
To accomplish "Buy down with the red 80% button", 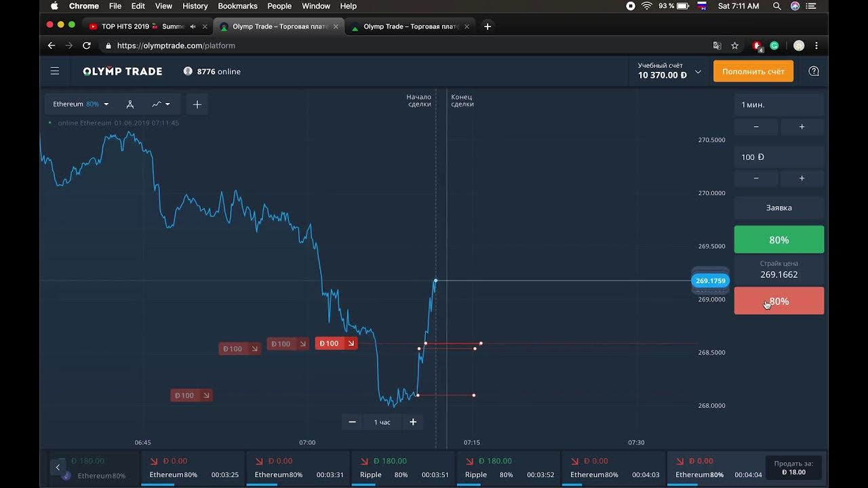I will click(779, 301).
